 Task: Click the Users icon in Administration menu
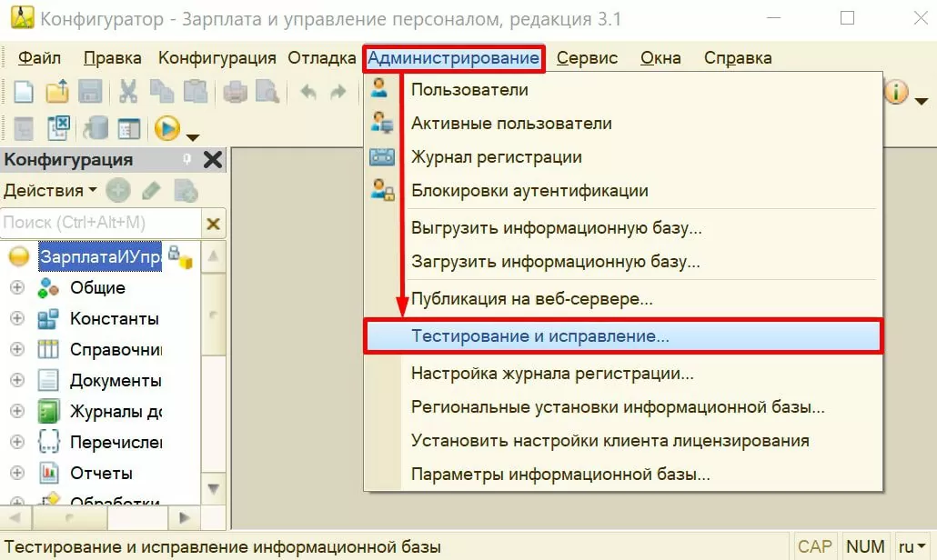381,89
